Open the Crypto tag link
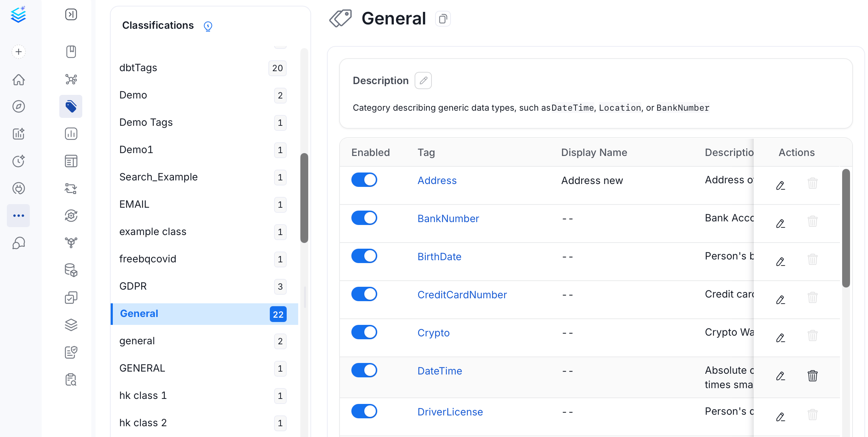The width and height of the screenshot is (868, 437). pos(433,333)
